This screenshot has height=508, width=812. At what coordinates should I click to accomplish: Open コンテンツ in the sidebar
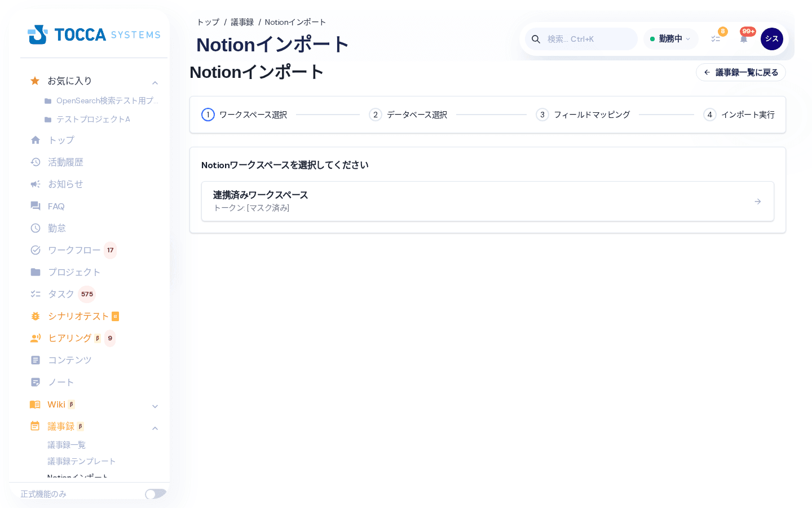tap(70, 360)
